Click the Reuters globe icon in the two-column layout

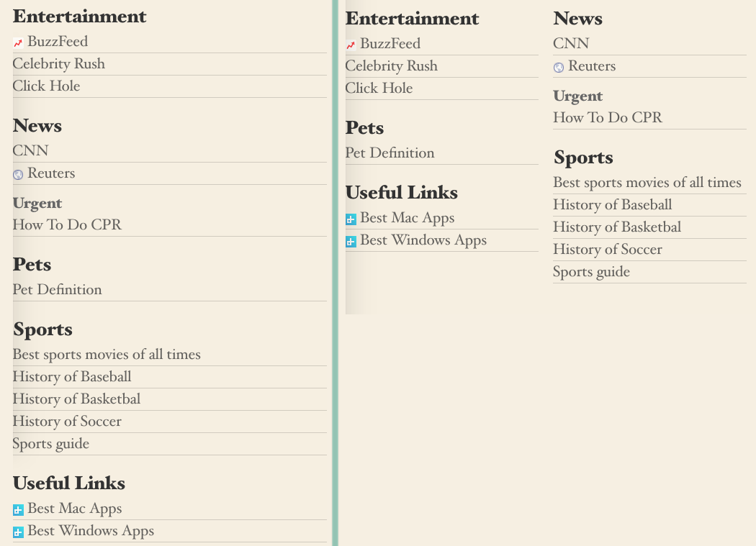click(559, 67)
